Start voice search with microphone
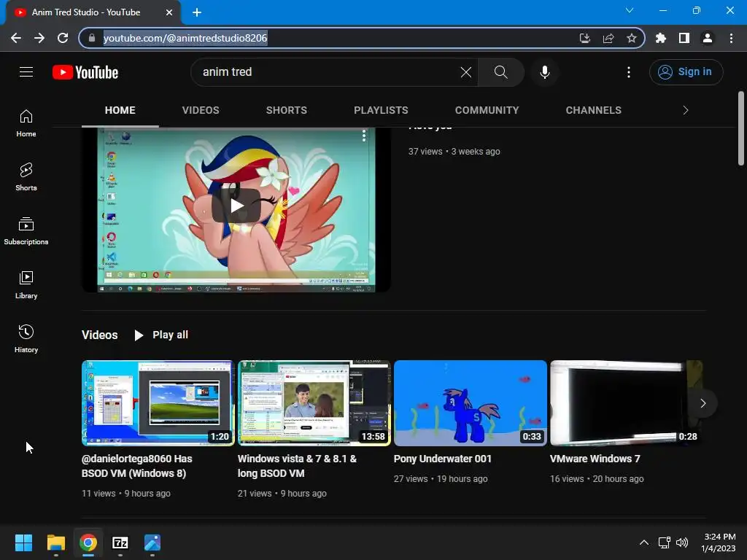The height and width of the screenshot is (560, 747). [x=544, y=72]
